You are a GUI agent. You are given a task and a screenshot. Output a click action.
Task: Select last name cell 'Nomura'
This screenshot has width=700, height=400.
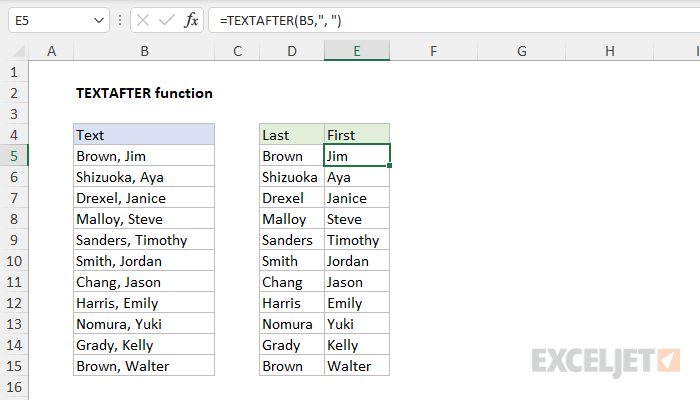[292, 324]
